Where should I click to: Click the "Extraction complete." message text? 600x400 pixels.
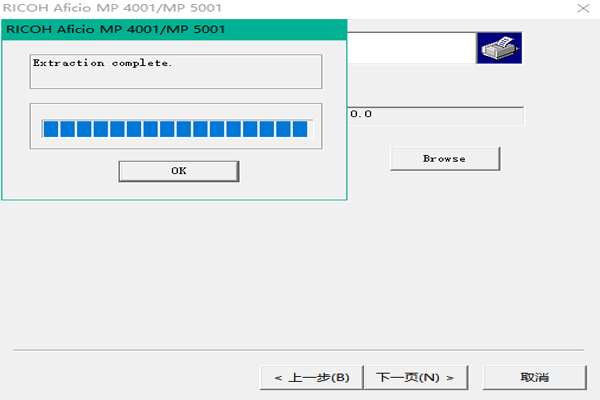(x=102, y=63)
